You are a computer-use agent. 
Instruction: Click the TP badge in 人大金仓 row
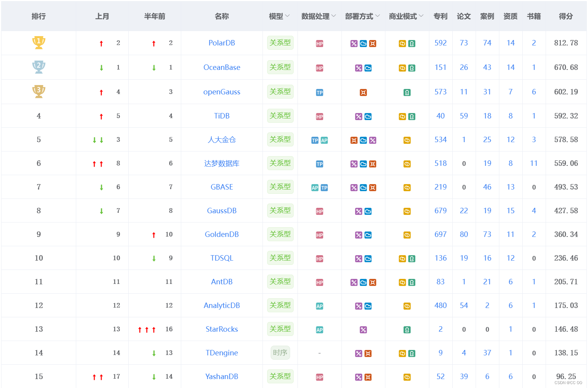click(315, 140)
